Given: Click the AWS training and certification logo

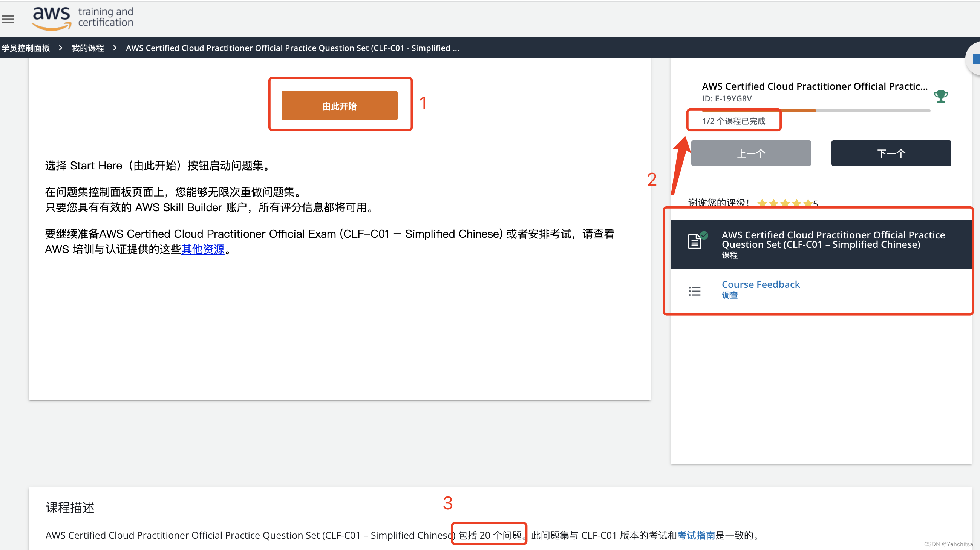Looking at the screenshot, I should click(83, 18).
